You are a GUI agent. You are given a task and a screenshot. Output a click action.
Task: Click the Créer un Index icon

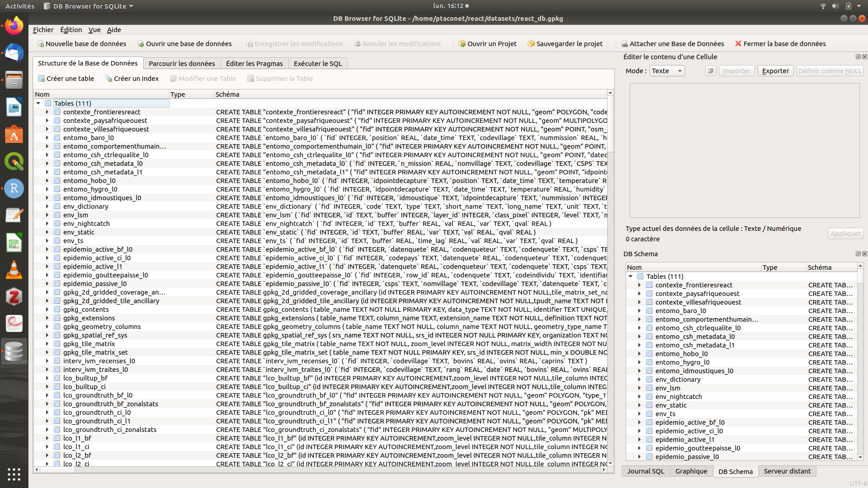(x=108, y=79)
